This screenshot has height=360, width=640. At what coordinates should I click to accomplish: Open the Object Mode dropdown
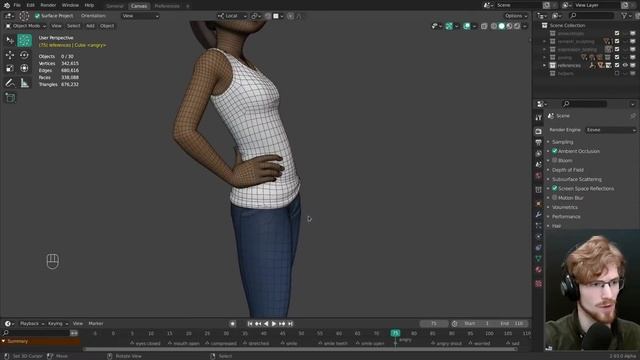click(26, 26)
